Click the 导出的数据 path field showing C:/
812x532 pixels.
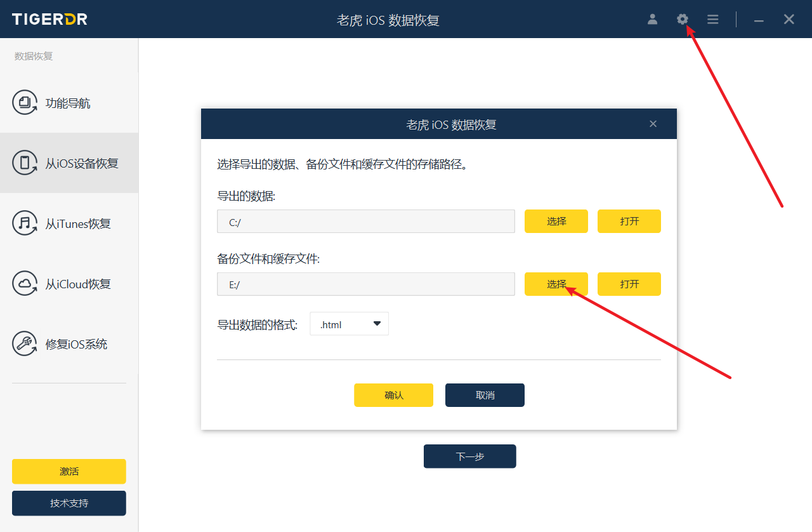click(365, 222)
